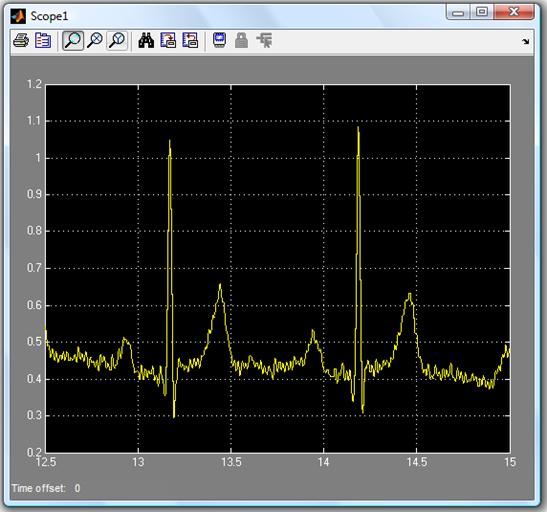
Task: Open the scope Parameters dialog icon
Action: tap(43, 41)
